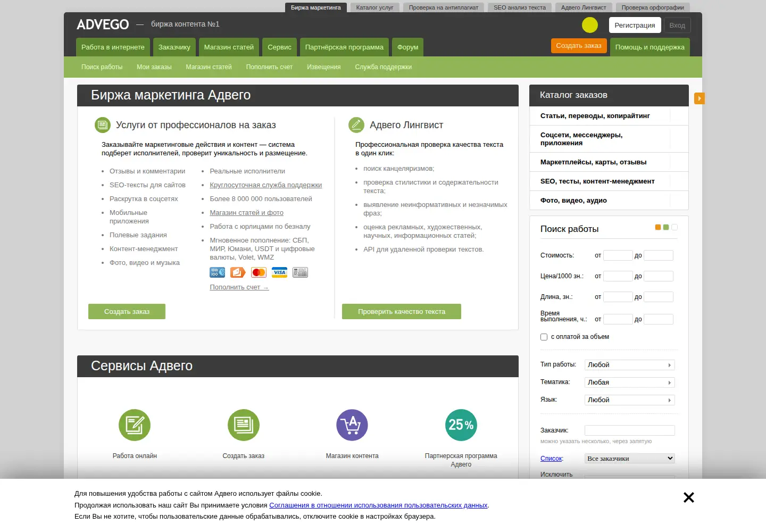Viewport: 766px width, 532px height.
Task: Click the 'Услуги от профессионалов' section icon
Action: [103, 125]
